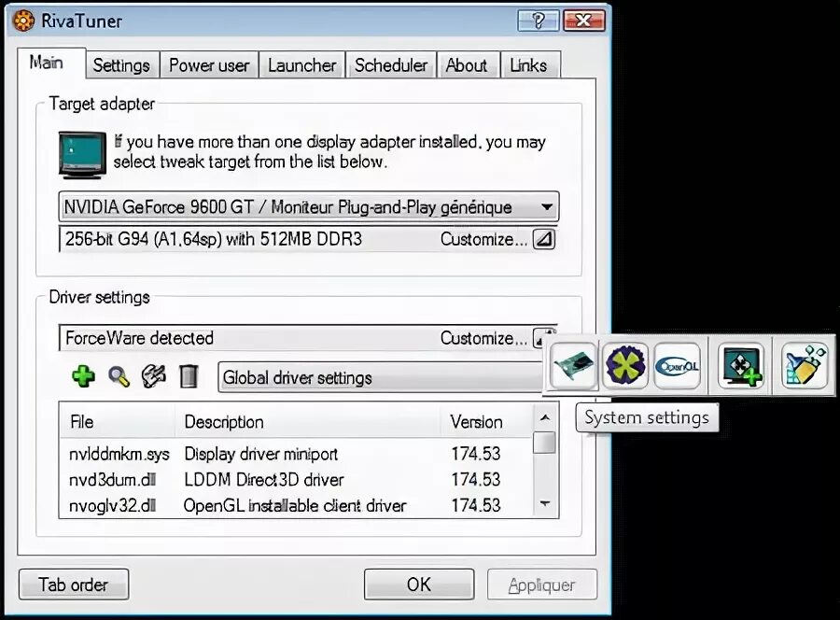Click the hand edit profile icon

(x=154, y=376)
